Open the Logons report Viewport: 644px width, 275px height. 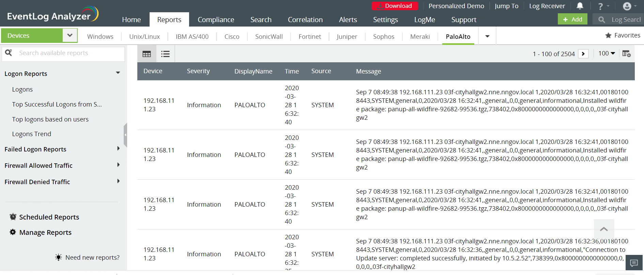[22, 89]
